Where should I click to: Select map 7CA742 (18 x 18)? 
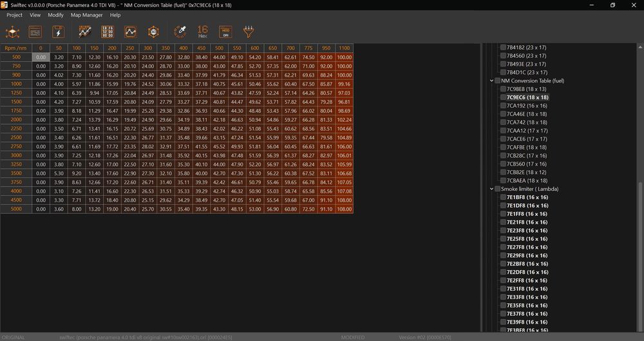527,122
